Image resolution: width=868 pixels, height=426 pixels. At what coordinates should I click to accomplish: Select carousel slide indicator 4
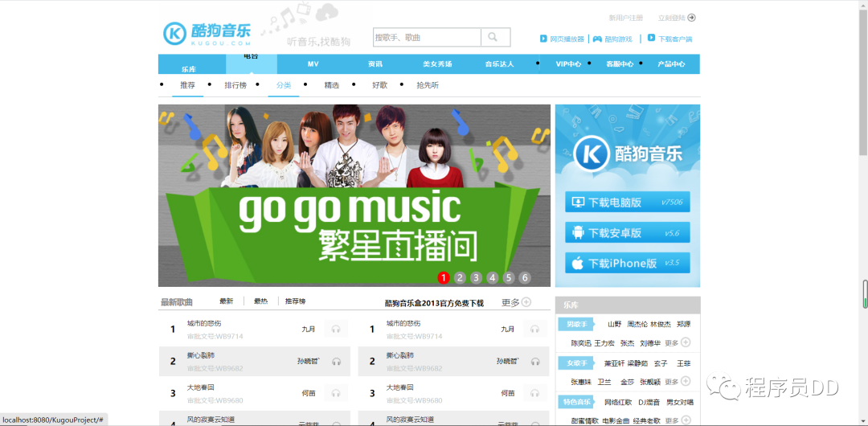[492, 278]
